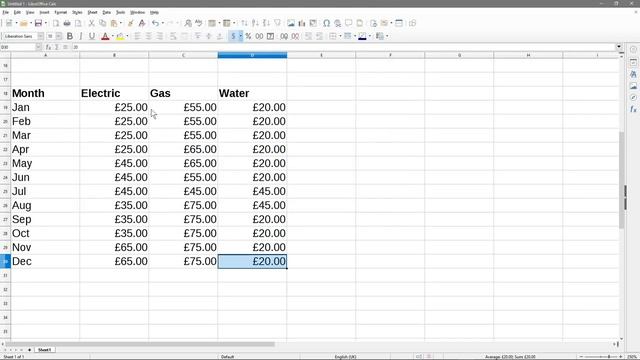Open the Font name dropdown

point(40,36)
